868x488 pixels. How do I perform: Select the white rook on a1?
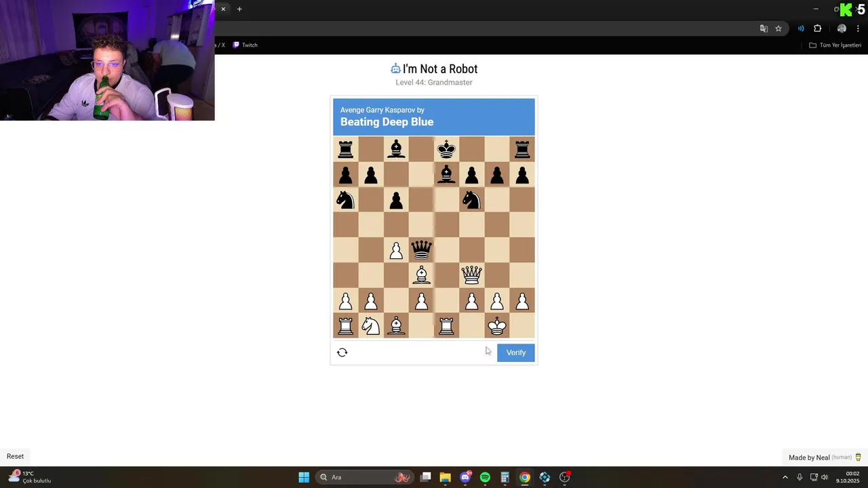coord(346,326)
